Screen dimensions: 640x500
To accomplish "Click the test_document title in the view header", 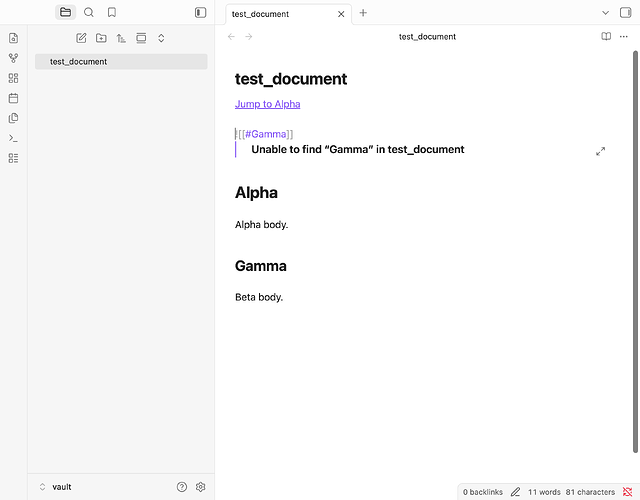I will pyautogui.click(x=427, y=37).
